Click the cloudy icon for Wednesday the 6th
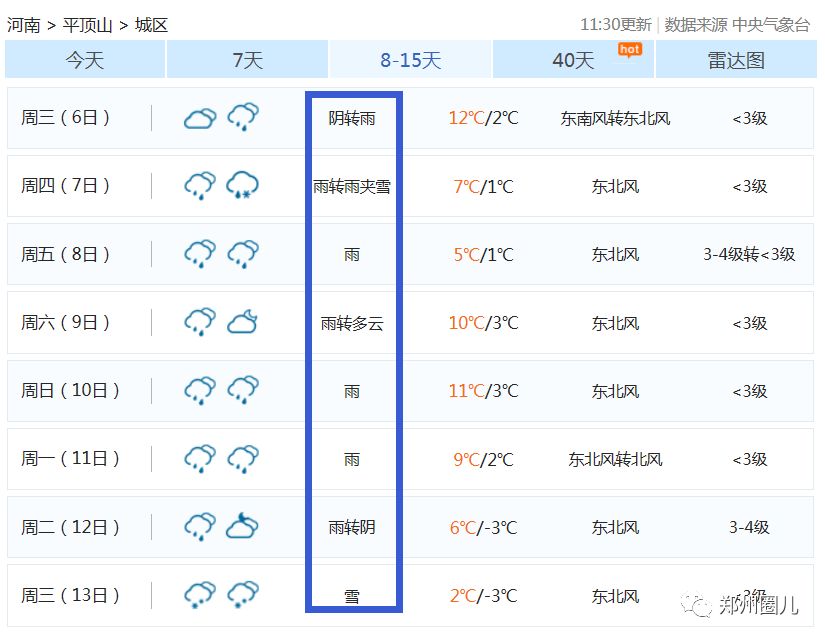The width and height of the screenshot is (825, 641). 200,118
